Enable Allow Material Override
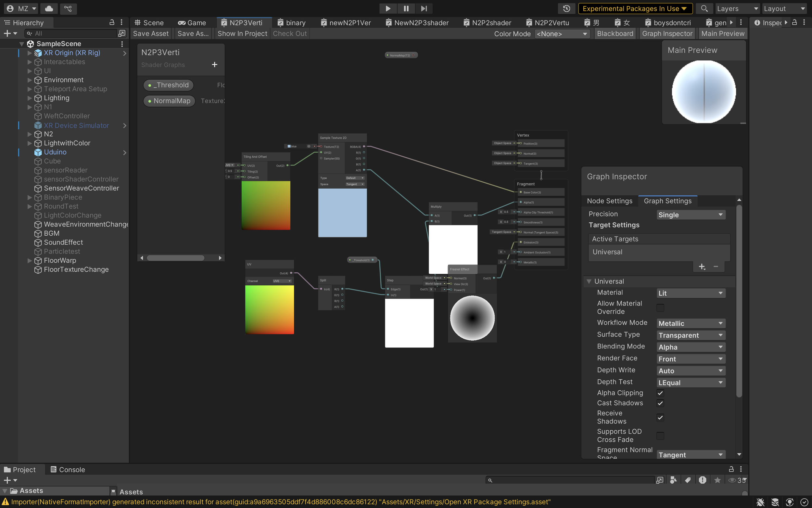812x508 pixels. click(660, 307)
